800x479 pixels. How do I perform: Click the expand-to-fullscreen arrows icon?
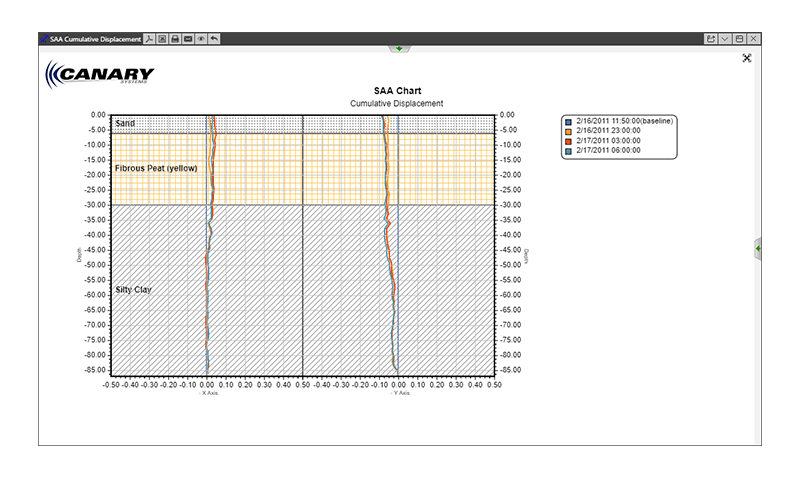[x=747, y=58]
